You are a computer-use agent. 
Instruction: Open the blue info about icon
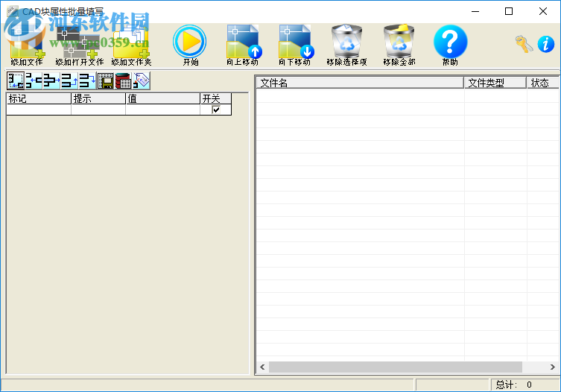(x=545, y=44)
